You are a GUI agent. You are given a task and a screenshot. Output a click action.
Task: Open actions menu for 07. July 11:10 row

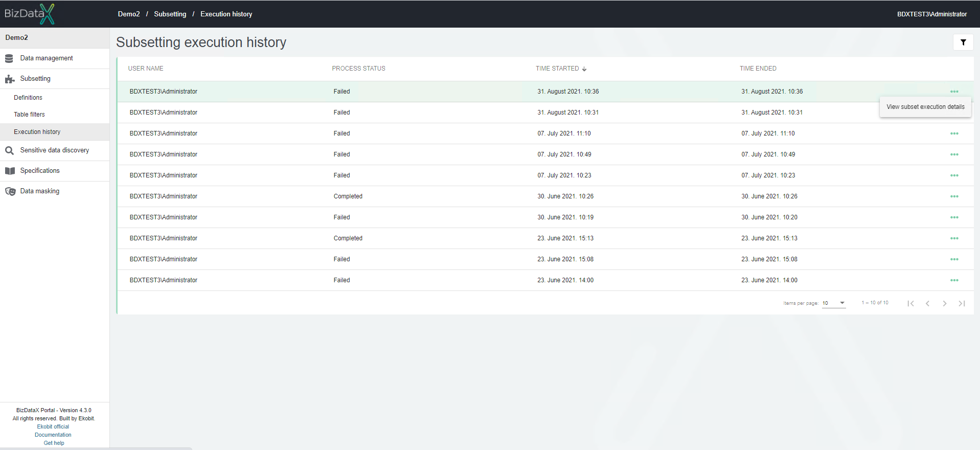[x=954, y=133]
